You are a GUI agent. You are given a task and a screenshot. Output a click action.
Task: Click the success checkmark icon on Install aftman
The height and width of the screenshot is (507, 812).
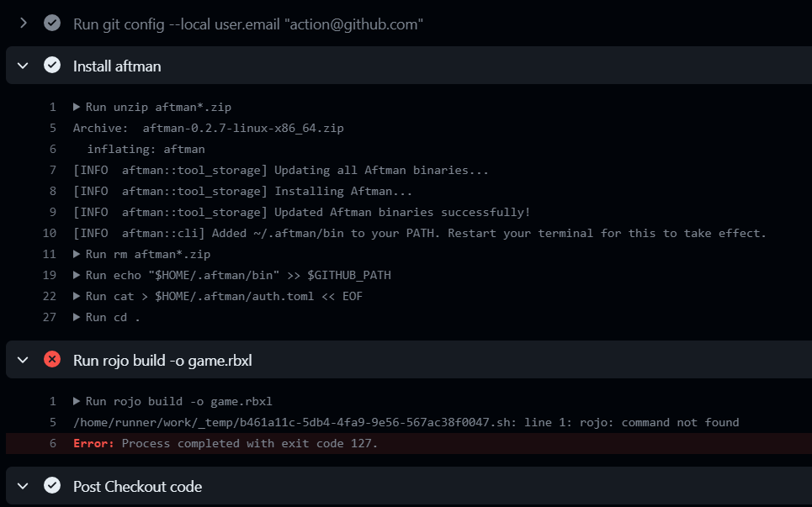[x=52, y=66]
